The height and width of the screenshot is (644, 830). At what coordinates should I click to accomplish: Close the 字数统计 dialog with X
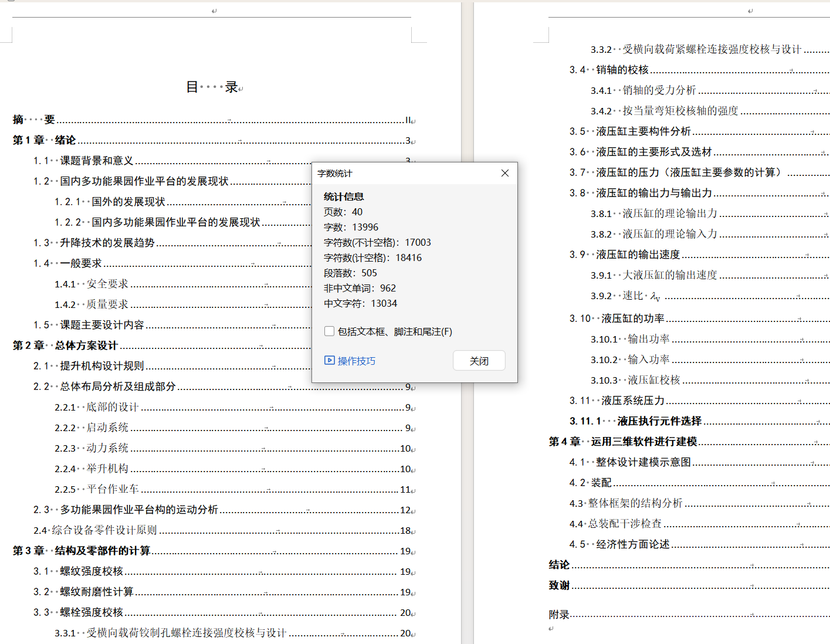point(505,173)
